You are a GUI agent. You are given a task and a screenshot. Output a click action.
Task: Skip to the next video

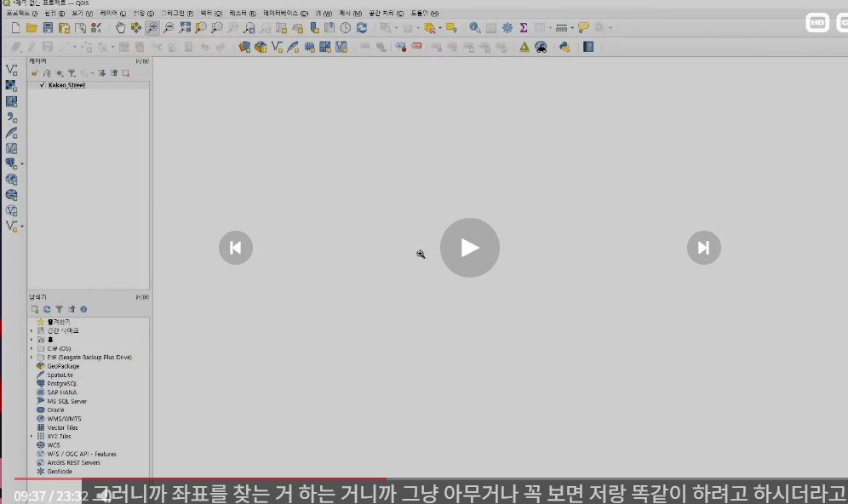[x=703, y=248]
